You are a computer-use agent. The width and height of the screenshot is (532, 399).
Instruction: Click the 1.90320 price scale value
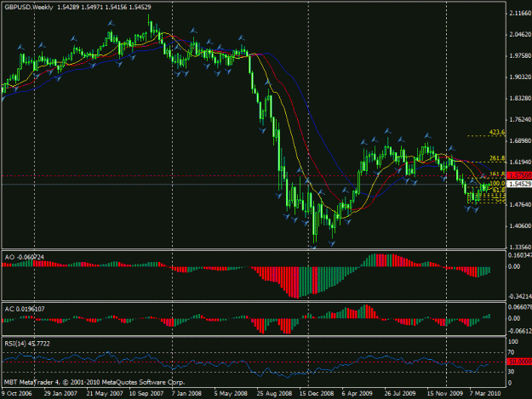coord(520,77)
